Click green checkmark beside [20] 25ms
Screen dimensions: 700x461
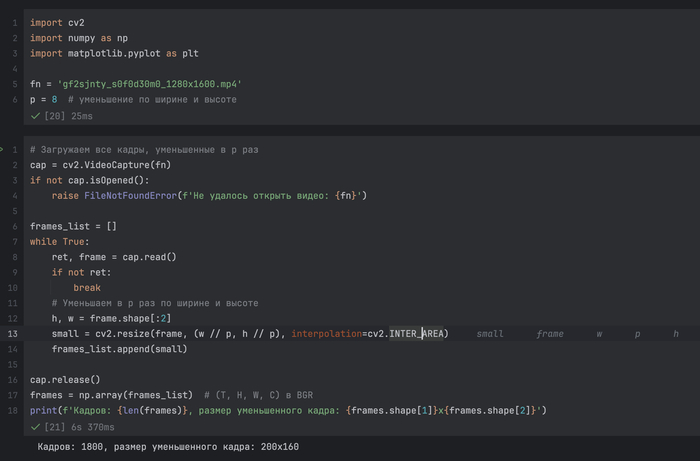point(36,116)
